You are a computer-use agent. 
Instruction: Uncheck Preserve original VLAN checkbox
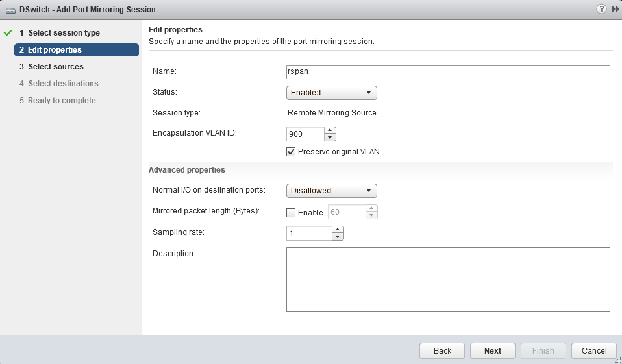291,152
